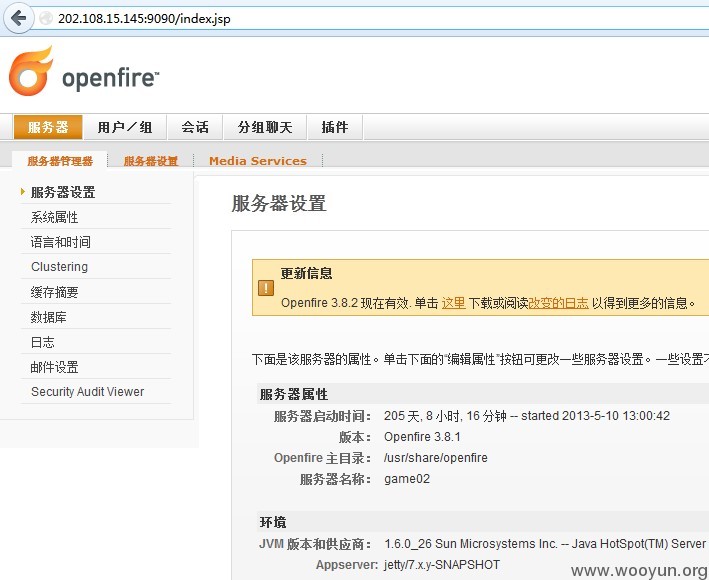Click the 服务器属性 section header

tap(293, 394)
